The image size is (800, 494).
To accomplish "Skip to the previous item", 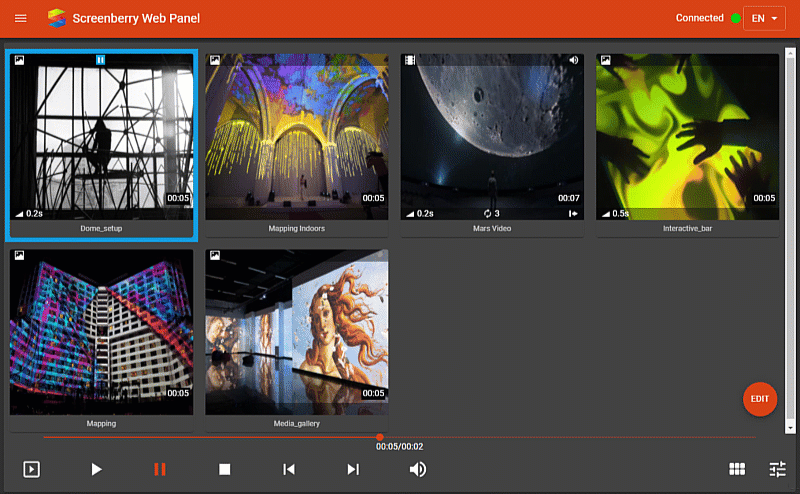I will 289,469.
